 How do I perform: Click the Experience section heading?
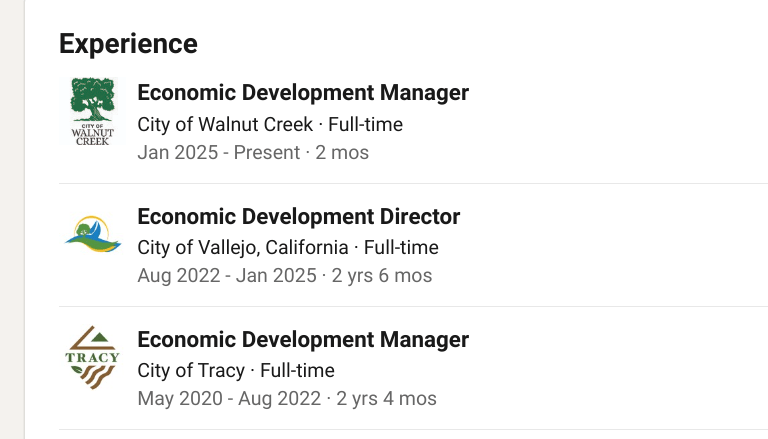[x=128, y=44]
